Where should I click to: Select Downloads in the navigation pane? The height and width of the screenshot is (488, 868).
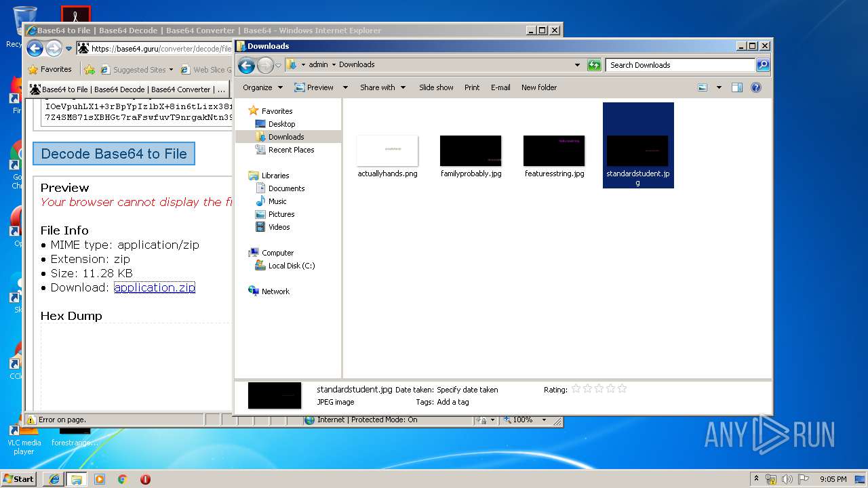tap(285, 137)
